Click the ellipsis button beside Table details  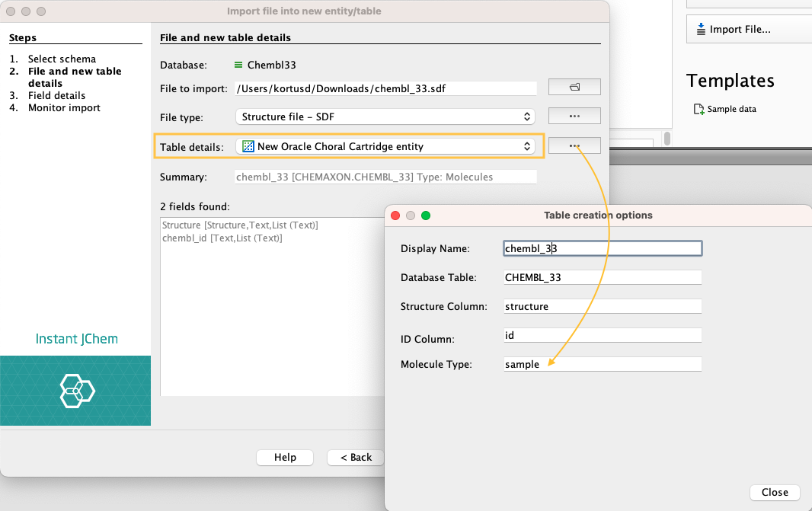574,145
